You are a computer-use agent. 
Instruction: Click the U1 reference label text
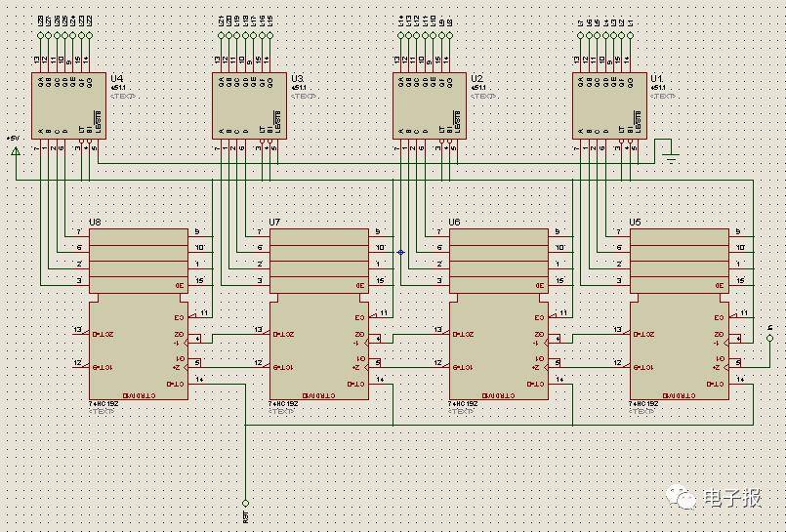[656, 77]
